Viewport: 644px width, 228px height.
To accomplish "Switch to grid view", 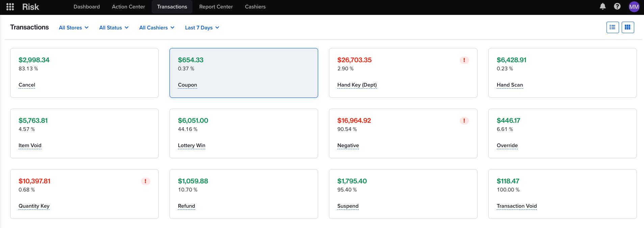I will coord(627,27).
